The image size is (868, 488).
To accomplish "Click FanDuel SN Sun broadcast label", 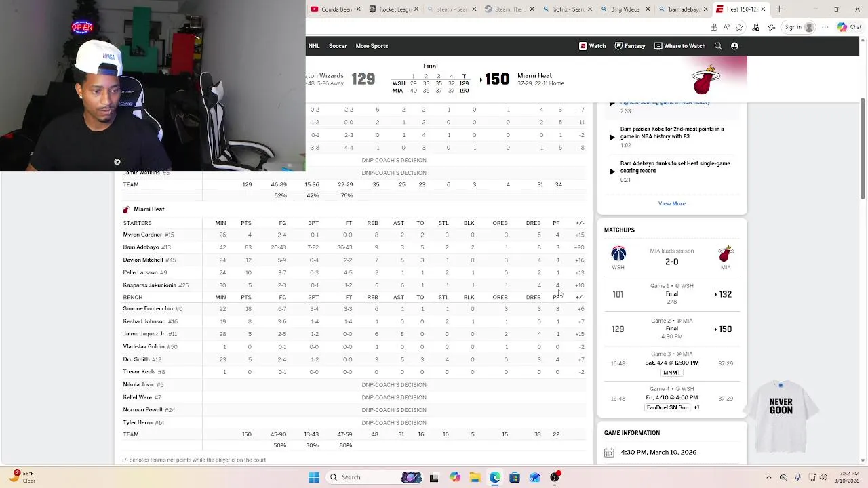I will point(667,407).
